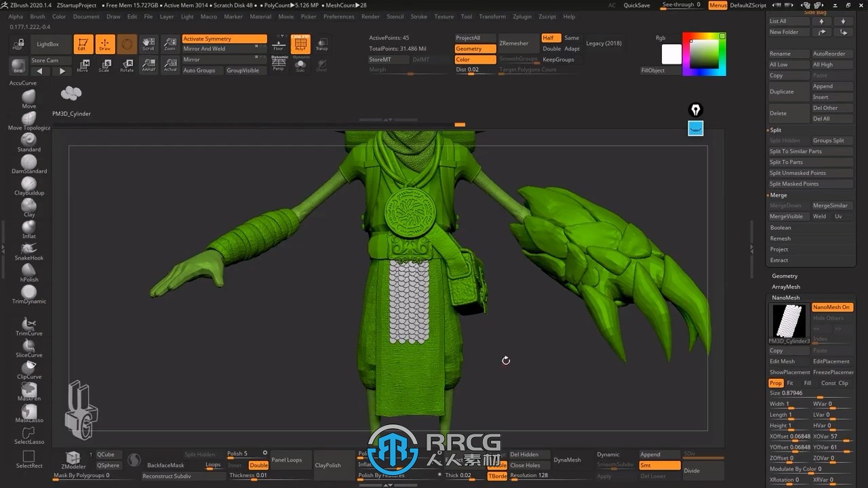
Task: Open the Stroke menu
Action: [x=419, y=16]
